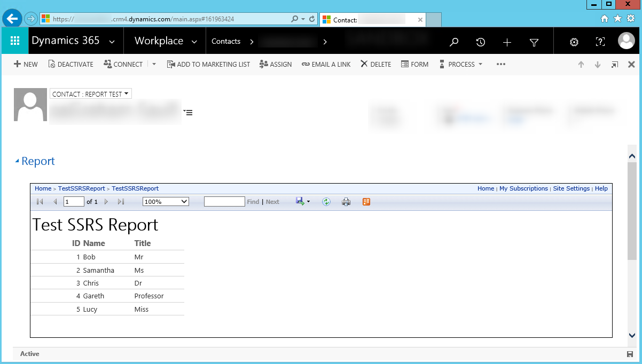Open the My Subscriptions link

[523, 188]
